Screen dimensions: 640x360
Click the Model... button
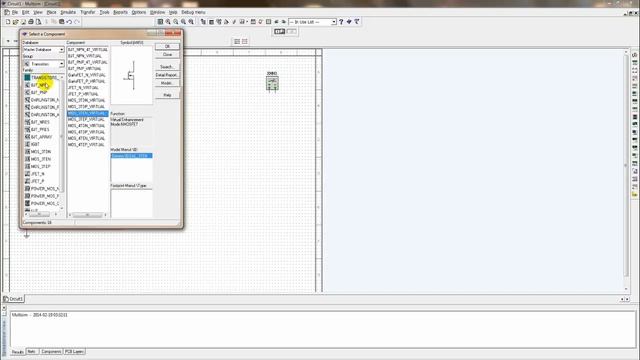pyautogui.click(x=167, y=83)
